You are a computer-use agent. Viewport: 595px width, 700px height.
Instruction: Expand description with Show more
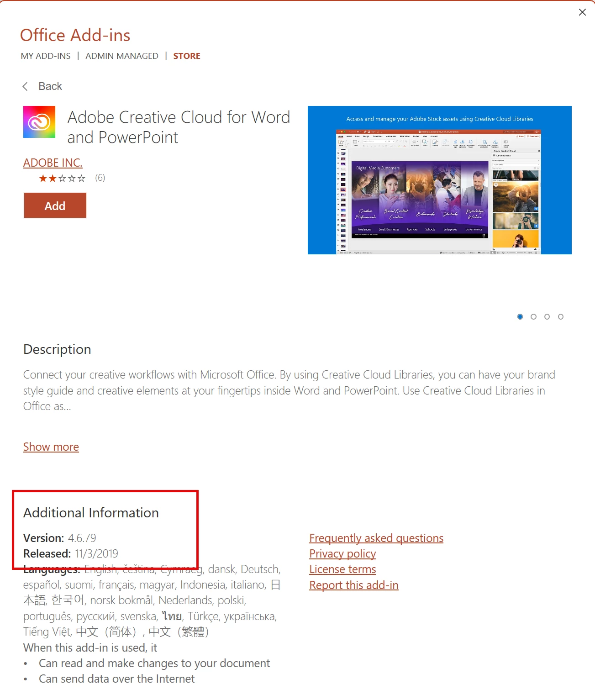[x=51, y=447]
